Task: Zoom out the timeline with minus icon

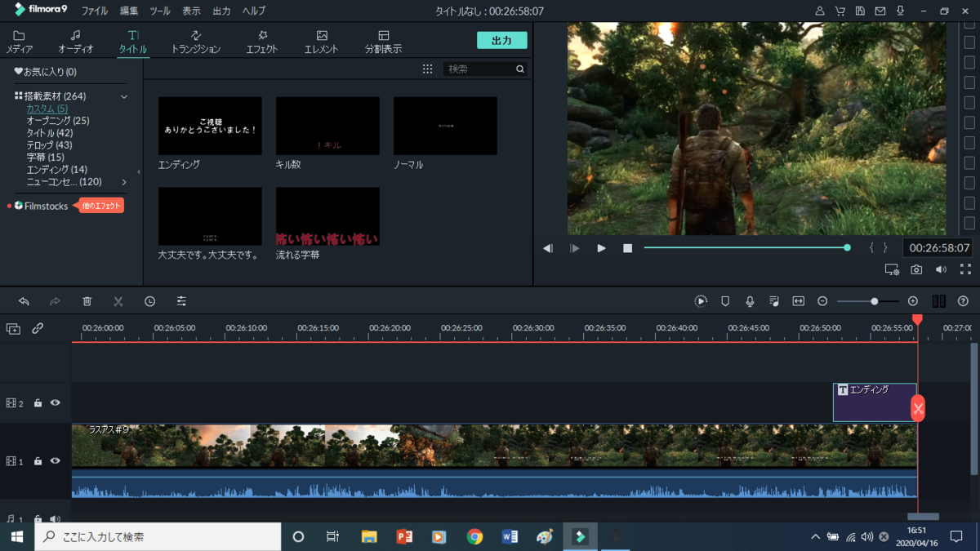Action: pyautogui.click(x=822, y=301)
